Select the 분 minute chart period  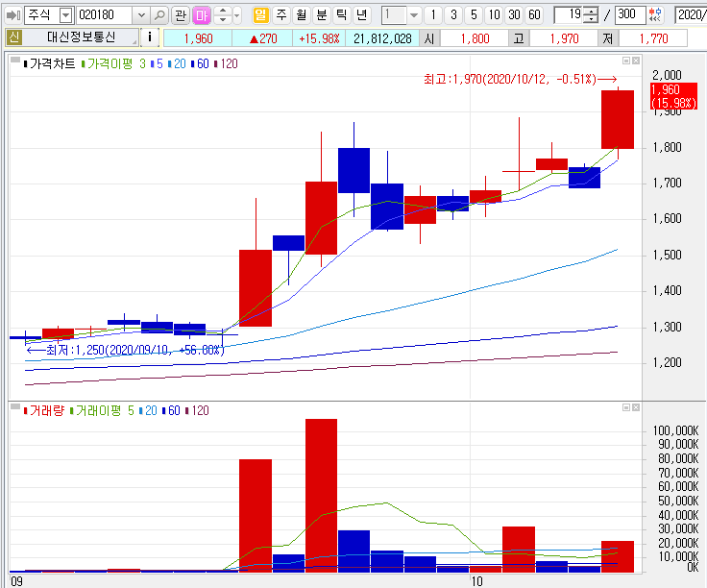coord(322,15)
